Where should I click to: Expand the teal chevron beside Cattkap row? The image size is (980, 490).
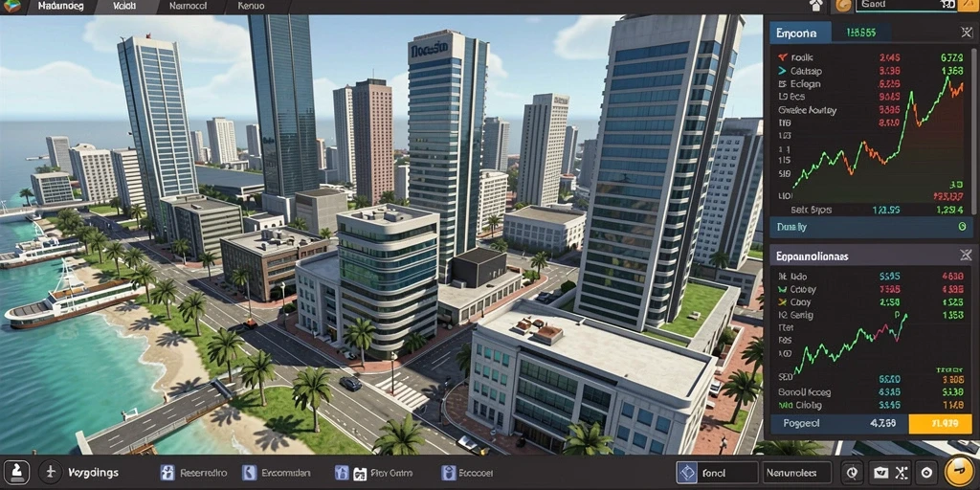[x=782, y=71]
